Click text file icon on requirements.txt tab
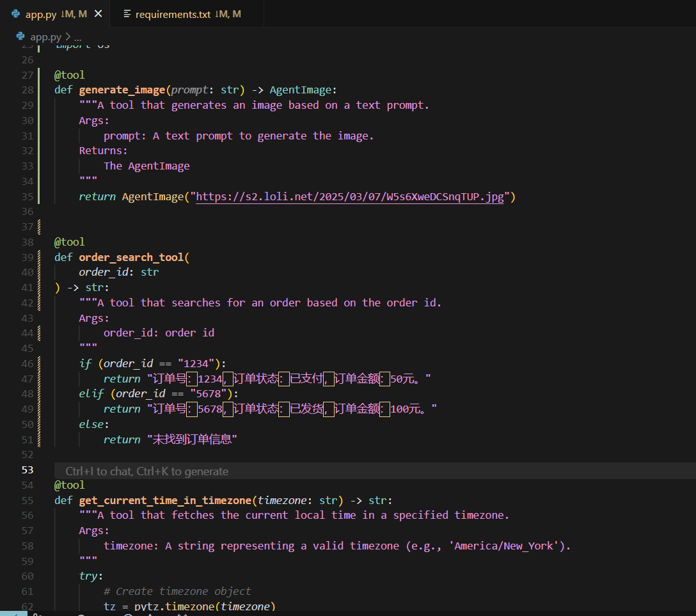The height and width of the screenshot is (616, 696). point(127,14)
